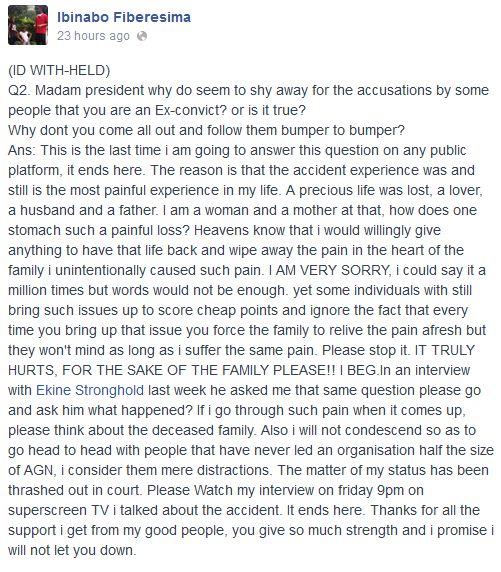The width and height of the screenshot is (501, 572).
Task: Click the Ibinabo Fiberesima author name link
Action: (x=124, y=17)
